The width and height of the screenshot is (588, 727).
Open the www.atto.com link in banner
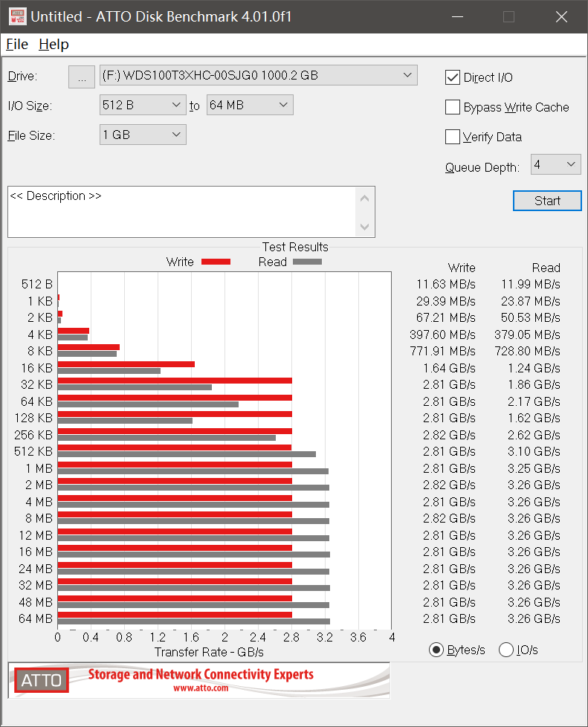[x=201, y=688]
